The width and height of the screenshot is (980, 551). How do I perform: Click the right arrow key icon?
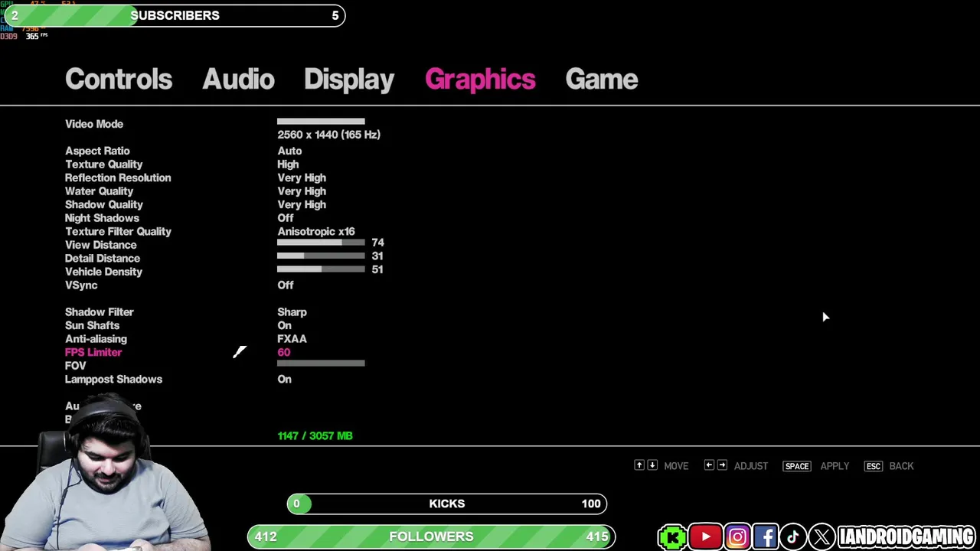click(x=722, y=465)
